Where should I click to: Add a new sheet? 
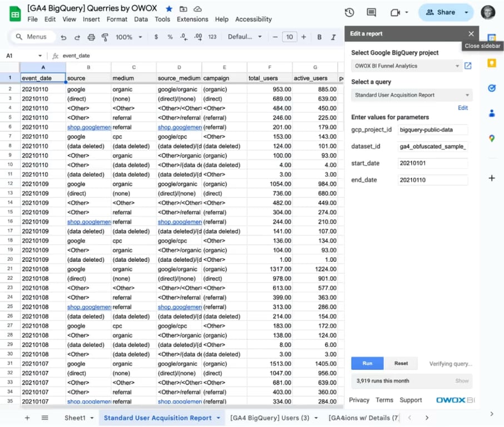tap(27, 418)
